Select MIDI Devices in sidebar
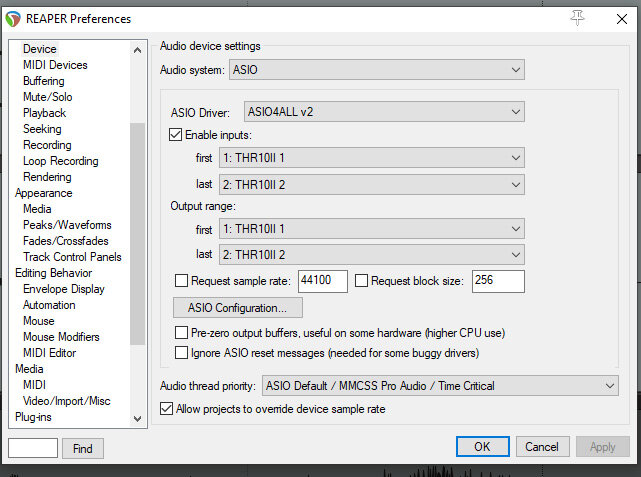641x477 pixels. [x=55, y=65]
